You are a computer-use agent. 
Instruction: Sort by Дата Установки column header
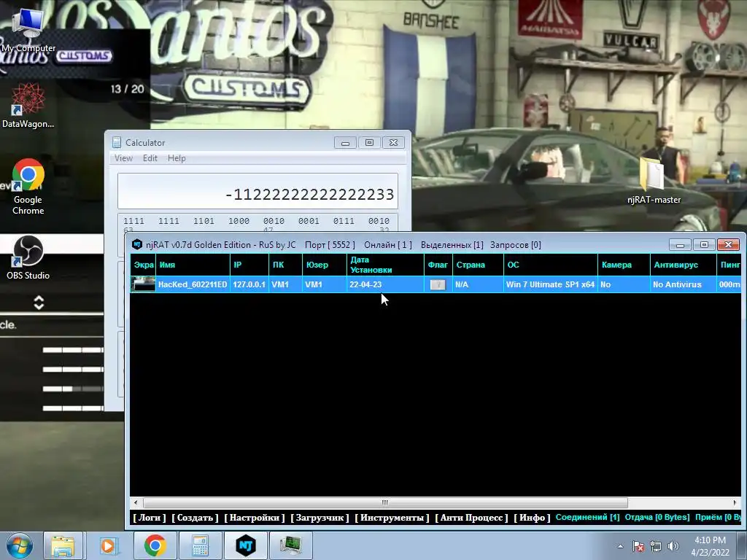tap(385, 265)
